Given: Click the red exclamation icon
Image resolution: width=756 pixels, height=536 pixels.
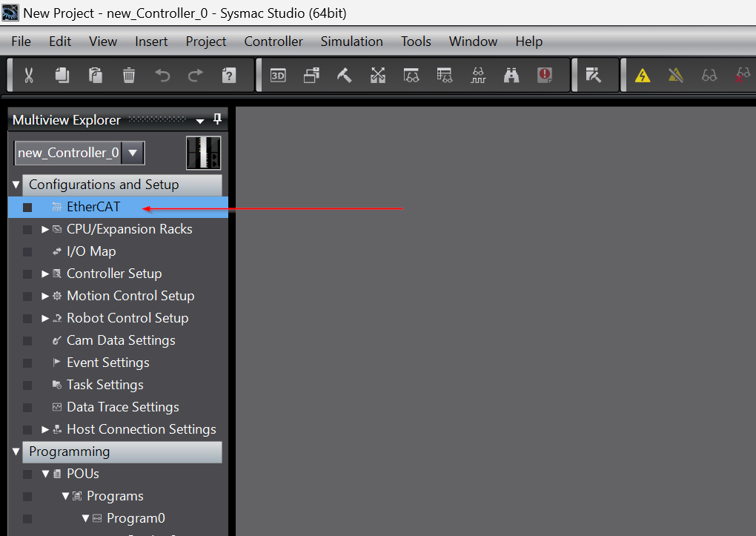Looking at the screenshot, I should 545,76.
